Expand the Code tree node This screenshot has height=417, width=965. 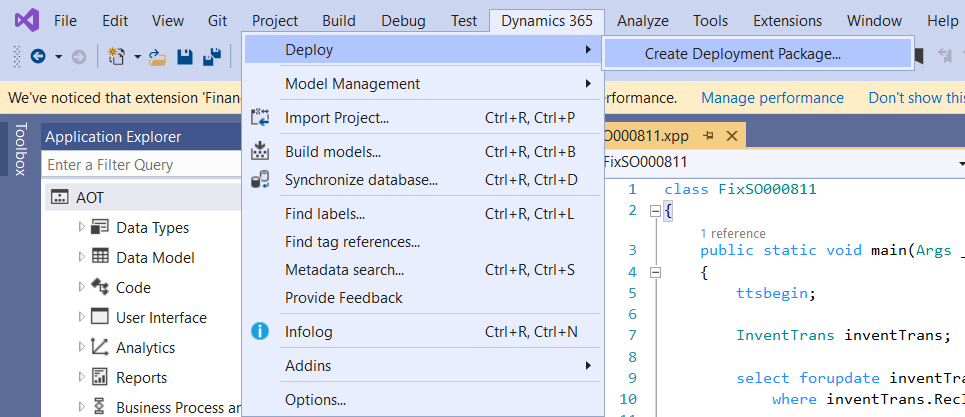(x=81, y=287)
